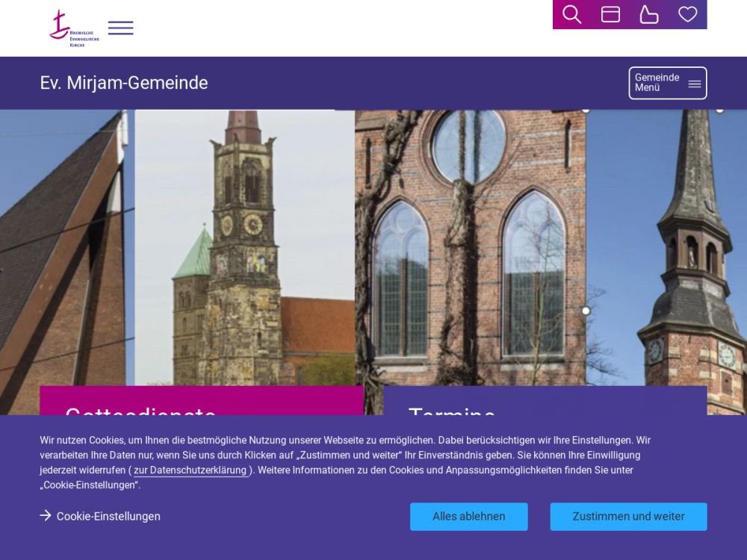Click the thumbs-up icon in top bar
Screen dimensions: 747x560
(649, 14)
